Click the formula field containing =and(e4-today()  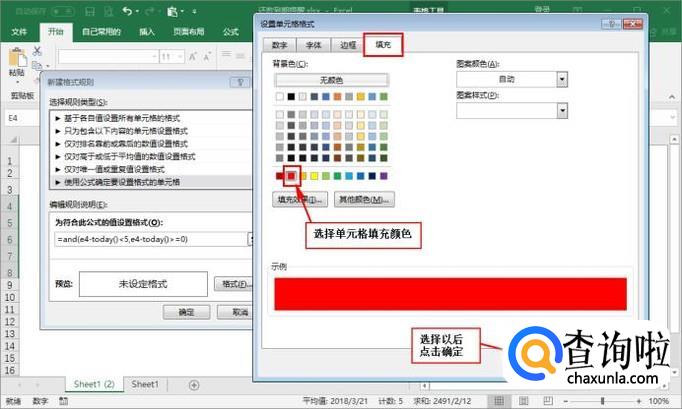150,239
